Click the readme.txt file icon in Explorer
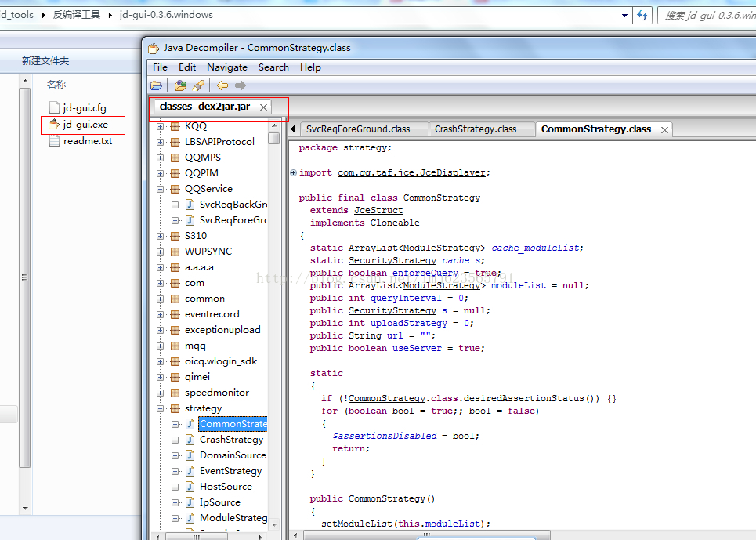 click(54, 141)
